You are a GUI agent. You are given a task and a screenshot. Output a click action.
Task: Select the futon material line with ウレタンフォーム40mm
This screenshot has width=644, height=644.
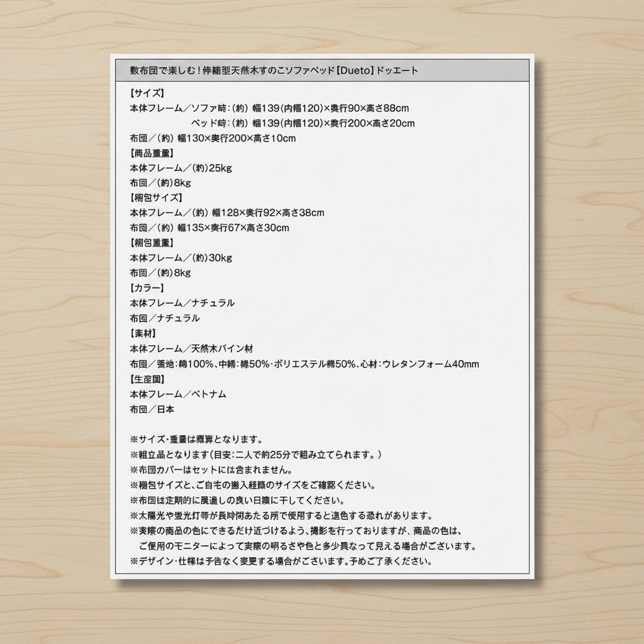coord(304,364)
